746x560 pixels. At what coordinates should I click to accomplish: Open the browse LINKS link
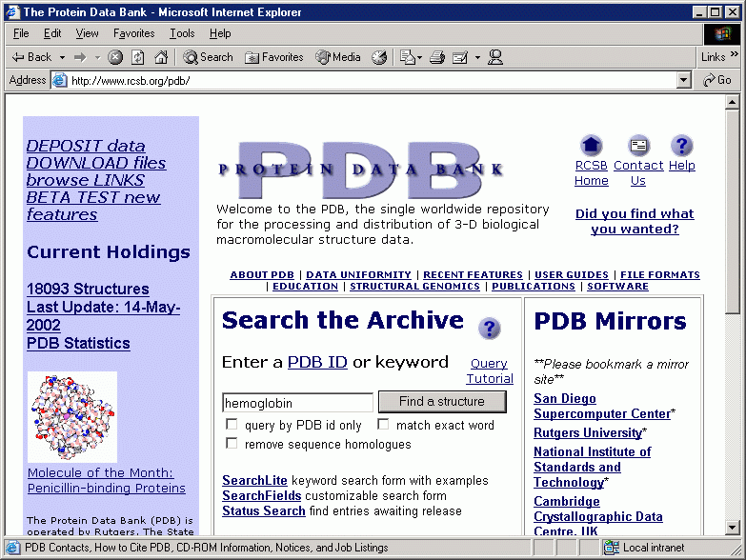85,180
